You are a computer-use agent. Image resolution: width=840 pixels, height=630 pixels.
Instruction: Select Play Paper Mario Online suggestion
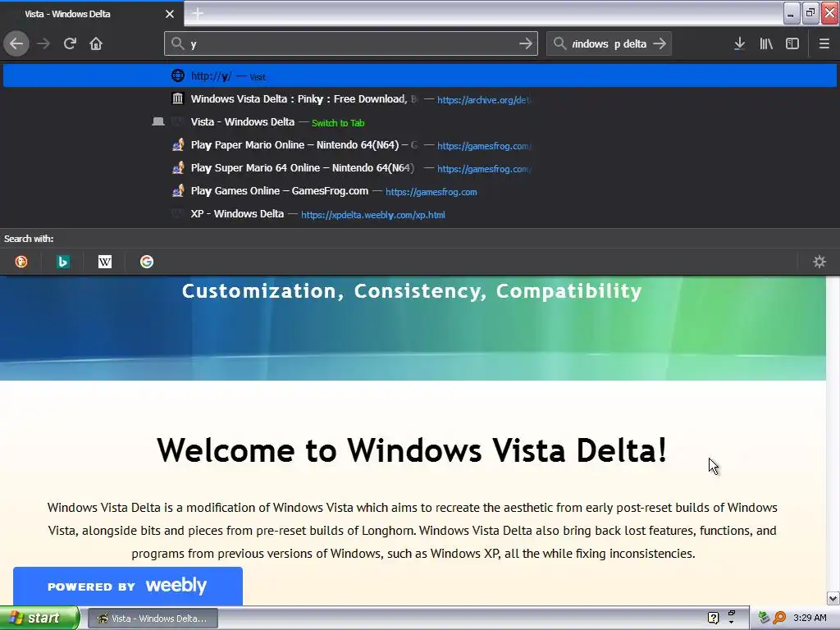[420, 145]
